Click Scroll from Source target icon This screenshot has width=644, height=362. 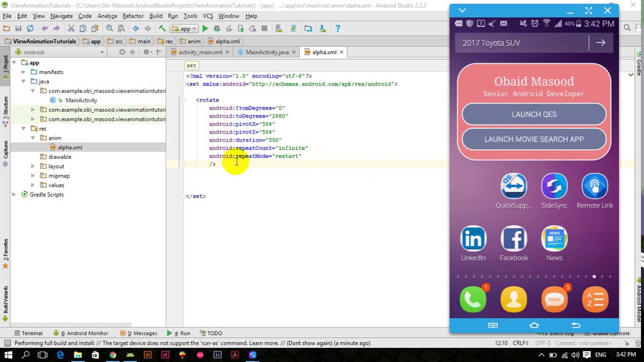(x=122, y=52)
